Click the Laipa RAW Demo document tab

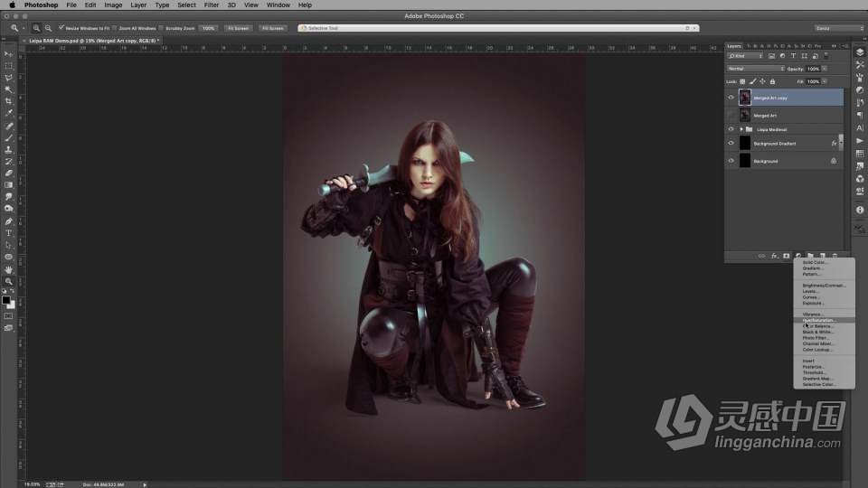pyautogui.click(x=93, y=41)
